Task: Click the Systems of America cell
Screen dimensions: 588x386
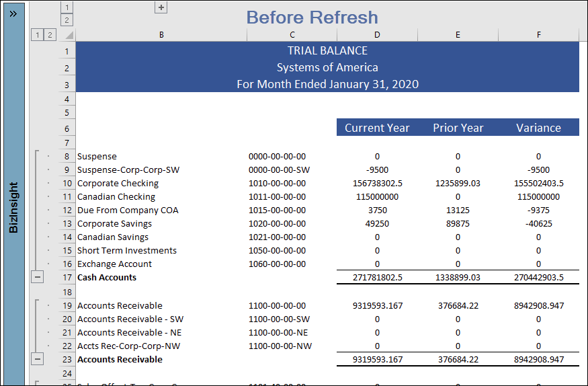Action: point(327,67)
